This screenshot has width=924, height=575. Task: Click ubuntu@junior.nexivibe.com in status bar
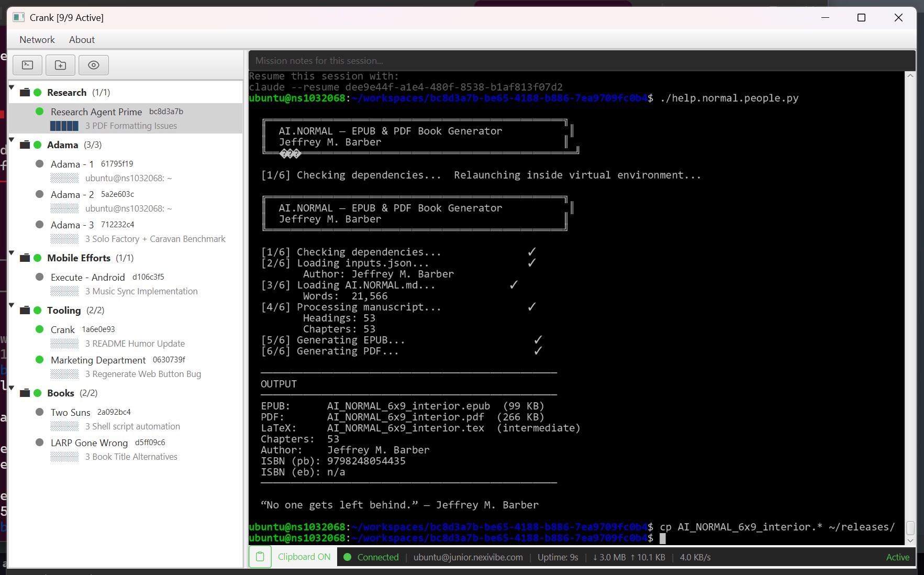click(469, 557)
